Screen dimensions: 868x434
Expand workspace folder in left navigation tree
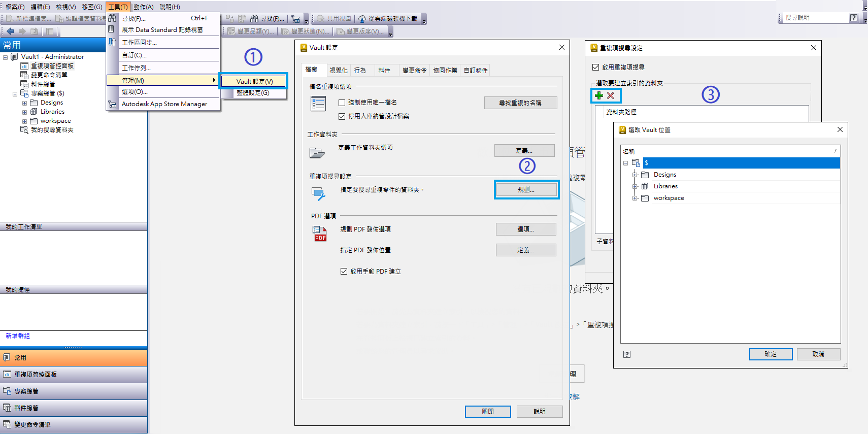pyautogui.click(x=24, y=121)
